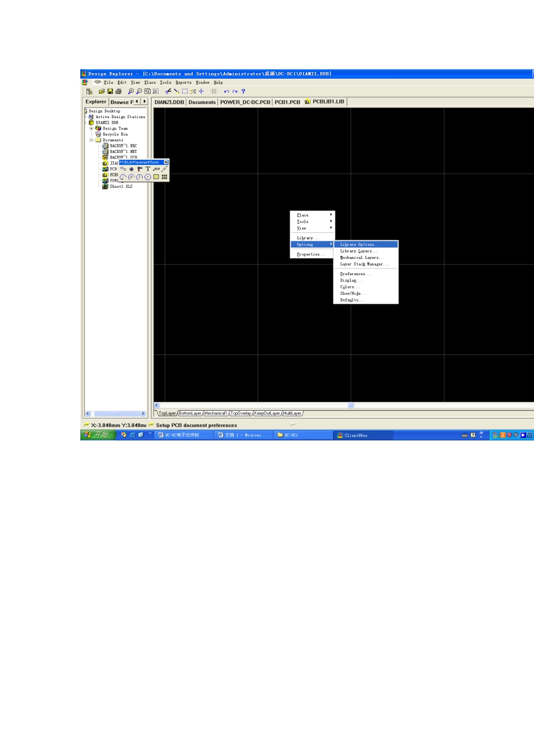The width and height of the screenshot is (534, 756).
Task: Click the Deselect All icon
Action: [x=193, y=91]
